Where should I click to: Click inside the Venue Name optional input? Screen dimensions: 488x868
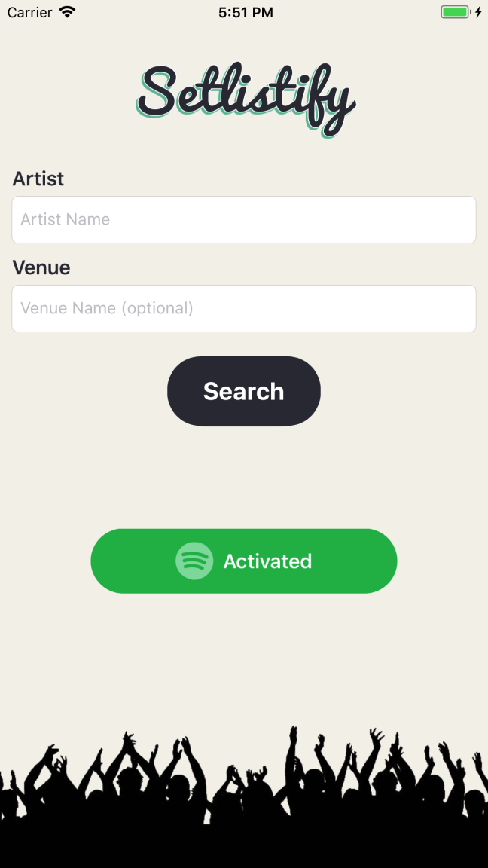(x=244, y=308)
